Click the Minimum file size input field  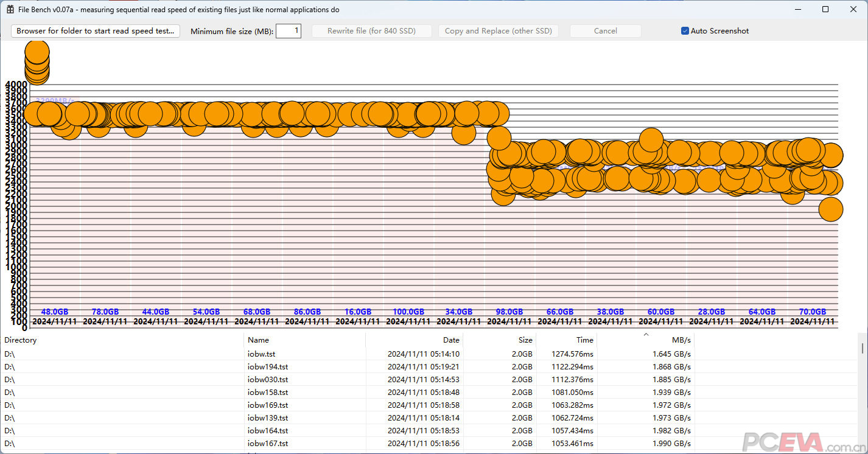[288, 31]
